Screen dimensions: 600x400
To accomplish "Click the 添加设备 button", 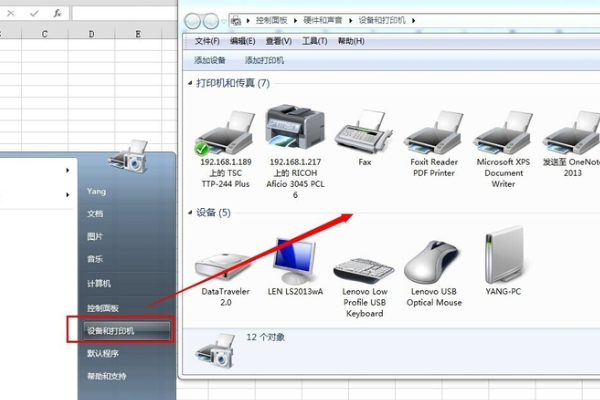I will click(210, 61).
